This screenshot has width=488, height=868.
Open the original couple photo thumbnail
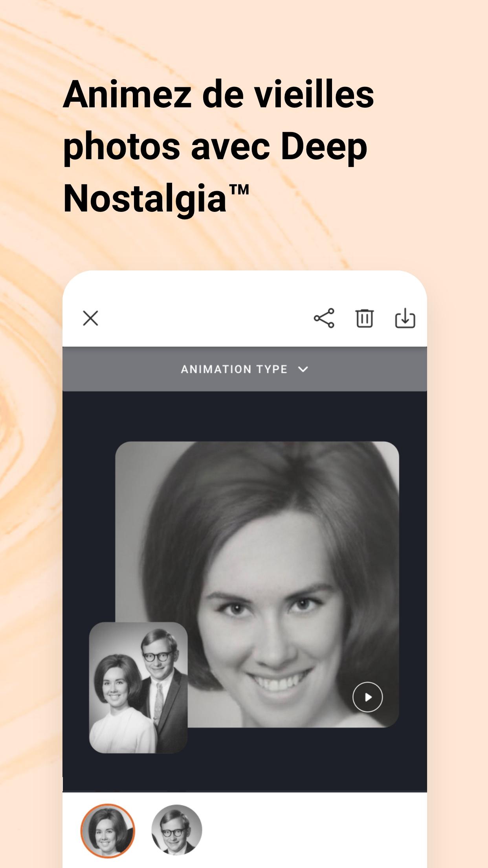(x=138, y=688)
